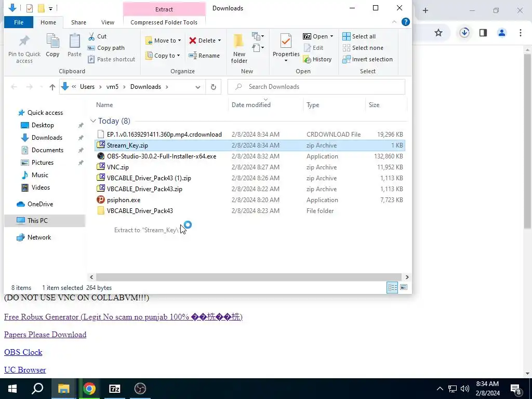Image resolution: width=532 pixels, height=399 pixels.
Task: Open Pictures in the navigation pane
Action: click(43, 163)
